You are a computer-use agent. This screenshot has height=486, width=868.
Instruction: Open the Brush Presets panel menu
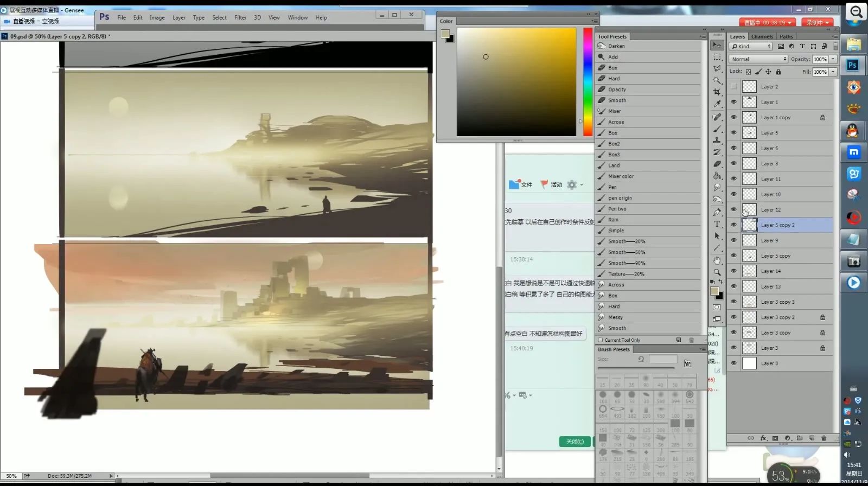703,349
